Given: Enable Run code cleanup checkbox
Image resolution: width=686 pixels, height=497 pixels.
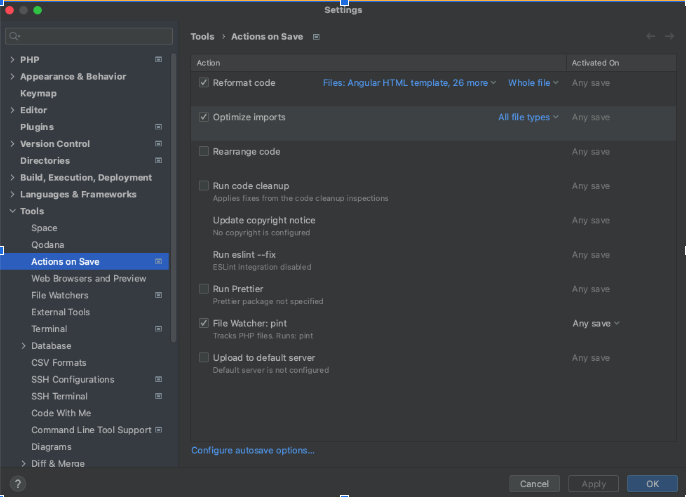Looking at the screenshot, I should 204,186.
